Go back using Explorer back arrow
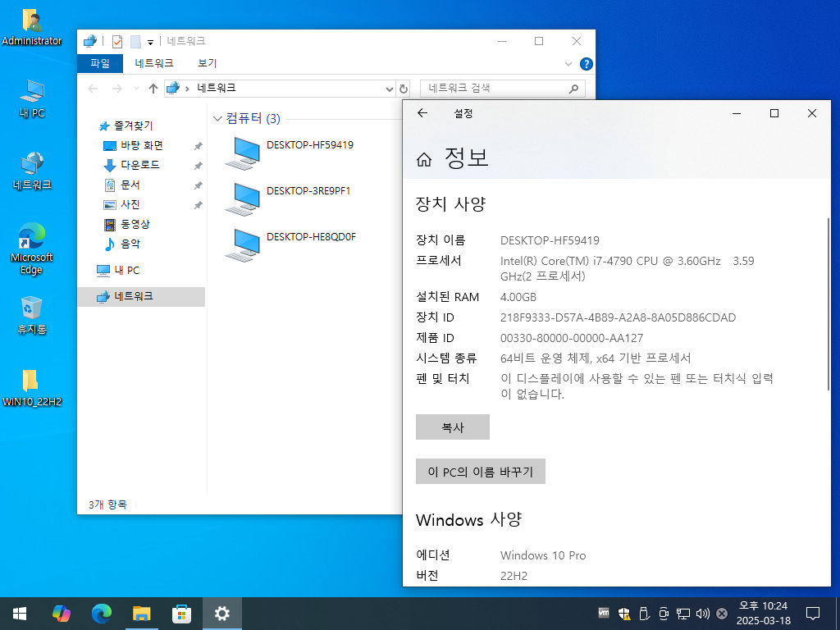 coord(93,89)
